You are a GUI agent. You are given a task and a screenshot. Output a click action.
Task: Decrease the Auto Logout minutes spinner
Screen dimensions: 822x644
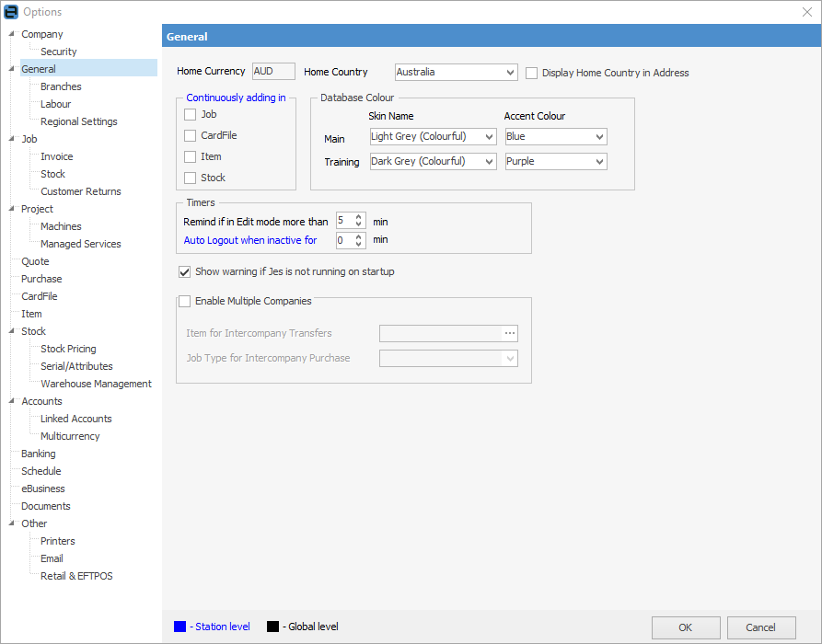(358, 244)
